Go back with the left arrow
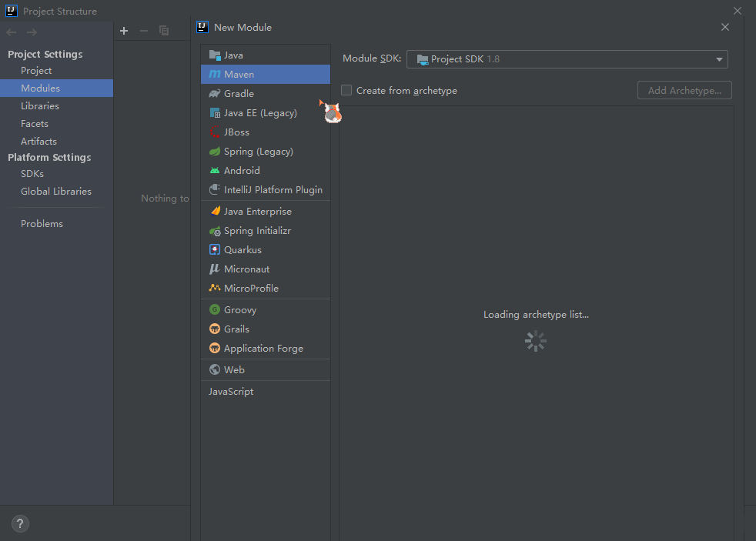 point(11,32)
